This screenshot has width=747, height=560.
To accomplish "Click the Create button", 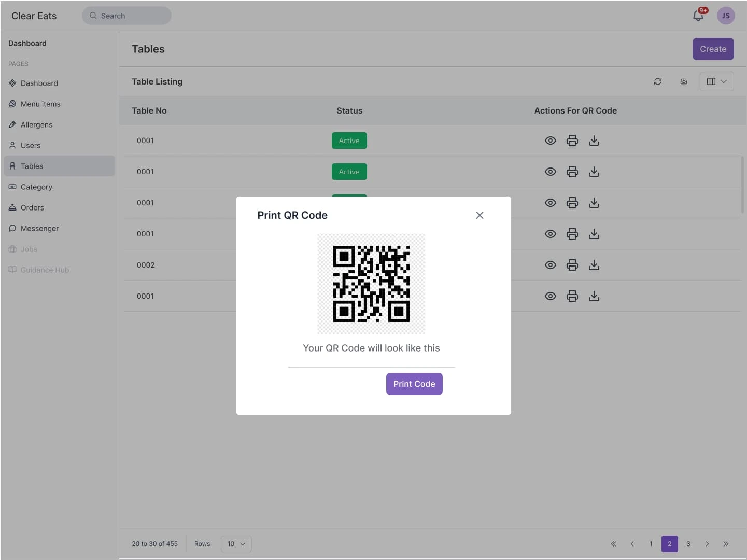I will 713,49.
